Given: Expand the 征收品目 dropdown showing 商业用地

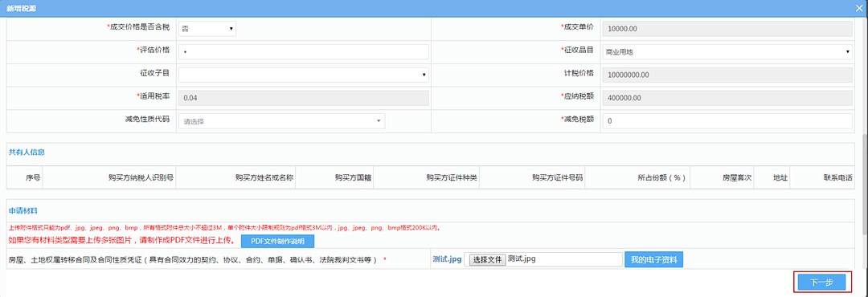Looking at the screenshot, I should (727, 51).
